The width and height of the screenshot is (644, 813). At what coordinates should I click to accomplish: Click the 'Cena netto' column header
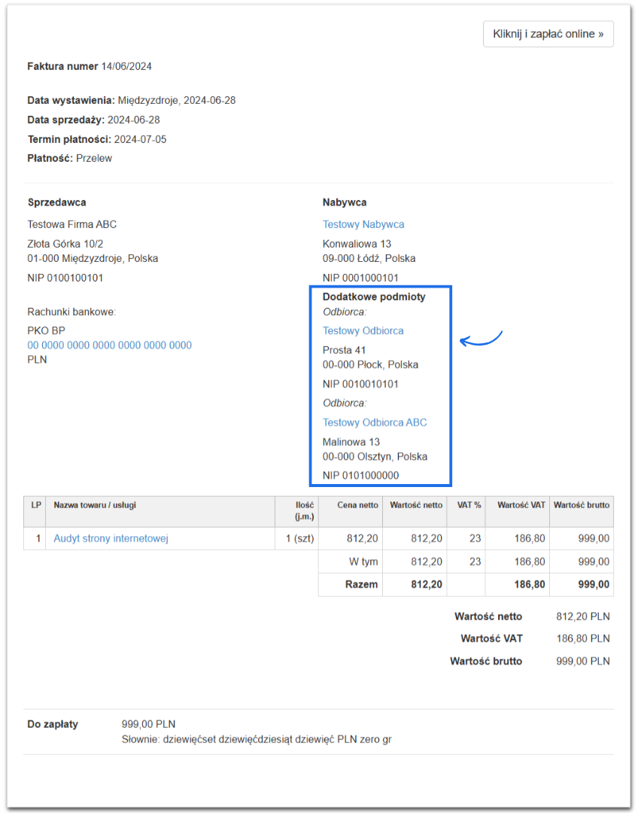tap(357, 505)
